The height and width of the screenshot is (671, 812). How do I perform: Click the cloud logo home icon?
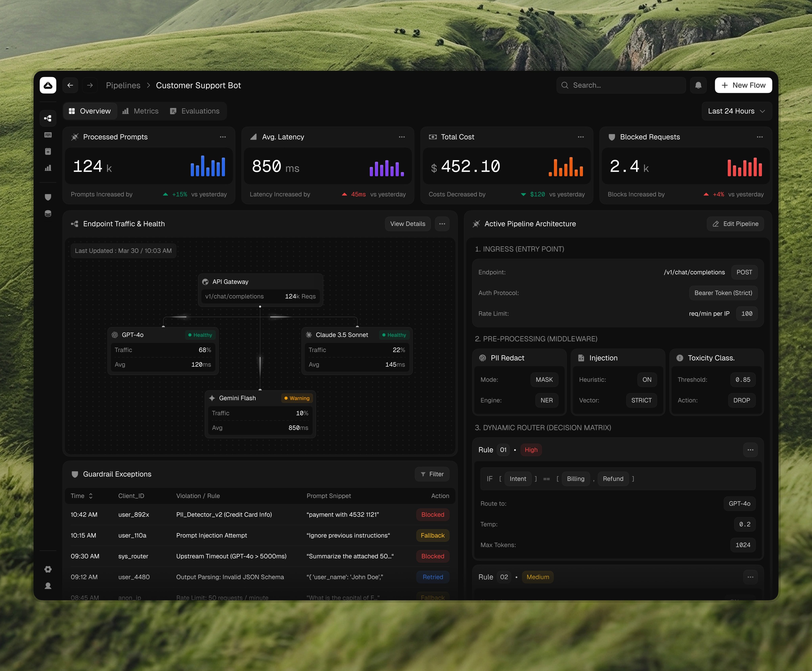pyautogui.click(x=48, y=85)
